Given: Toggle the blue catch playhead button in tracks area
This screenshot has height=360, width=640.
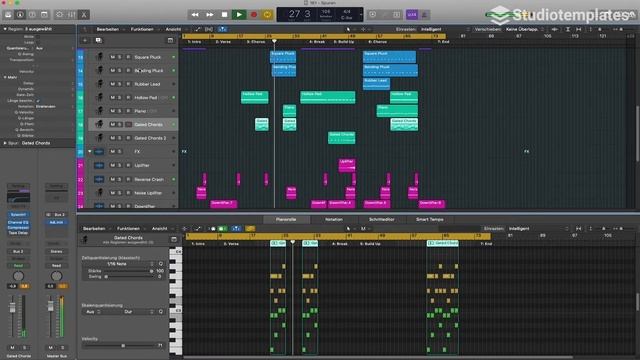Looking at the screenshot, I should pyautogui.click(x=222, y=29).
